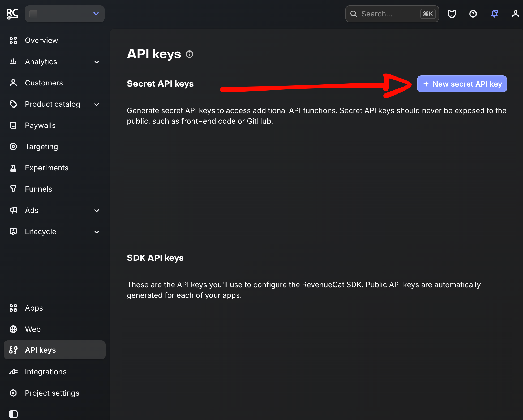Click the Project settings gear icon
523x420 pixels.
13,393
